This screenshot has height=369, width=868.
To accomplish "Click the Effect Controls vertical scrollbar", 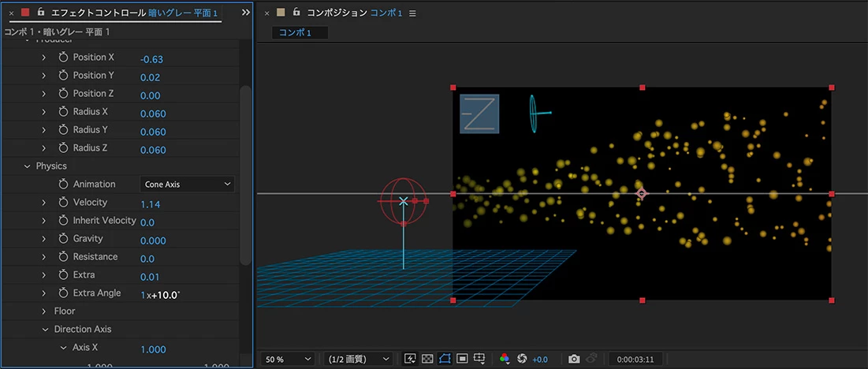I will pos(246,175).
